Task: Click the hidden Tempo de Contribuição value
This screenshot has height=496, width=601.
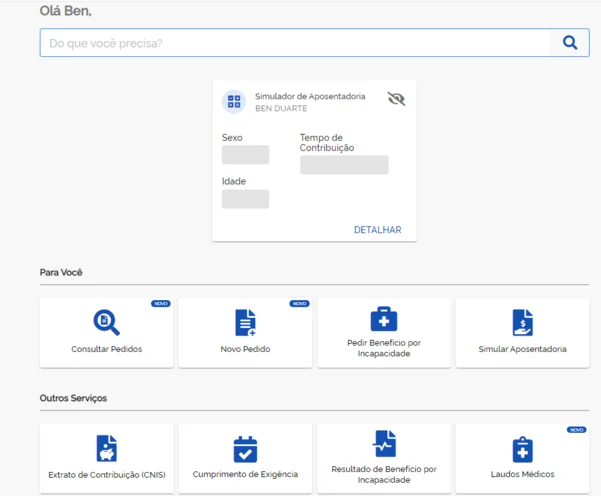Action: [x=344, y=165]
